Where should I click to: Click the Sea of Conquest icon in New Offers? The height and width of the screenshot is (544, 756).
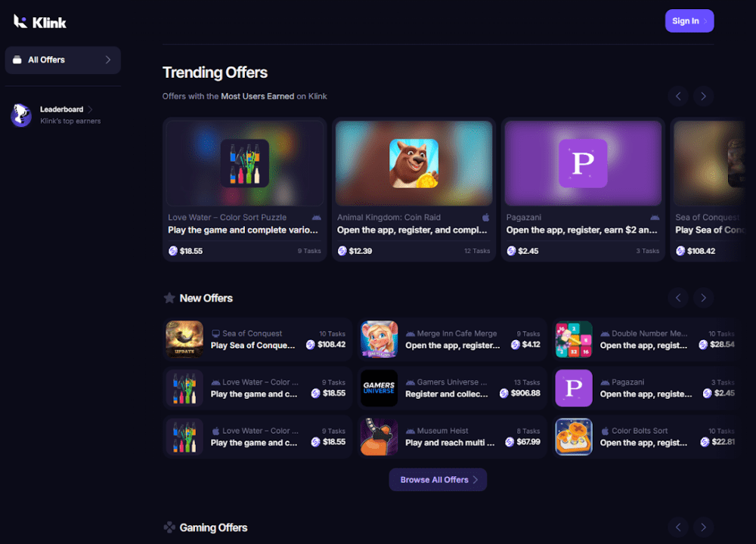[x=184, y=339]
